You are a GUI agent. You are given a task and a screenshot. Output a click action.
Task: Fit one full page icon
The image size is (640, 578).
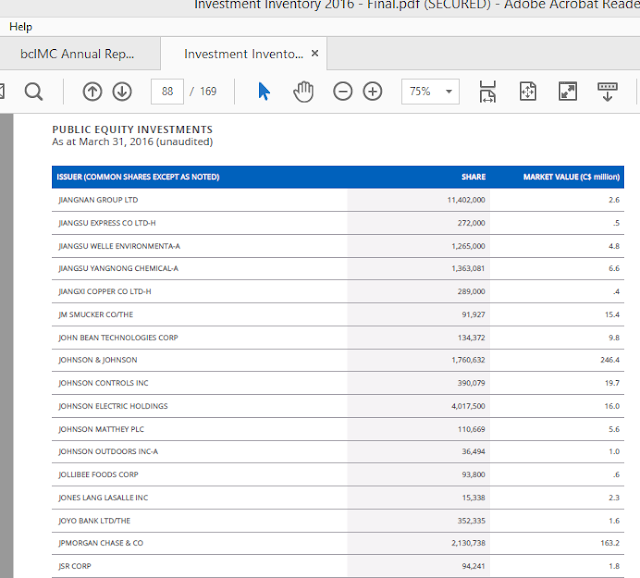coord(528,91)
